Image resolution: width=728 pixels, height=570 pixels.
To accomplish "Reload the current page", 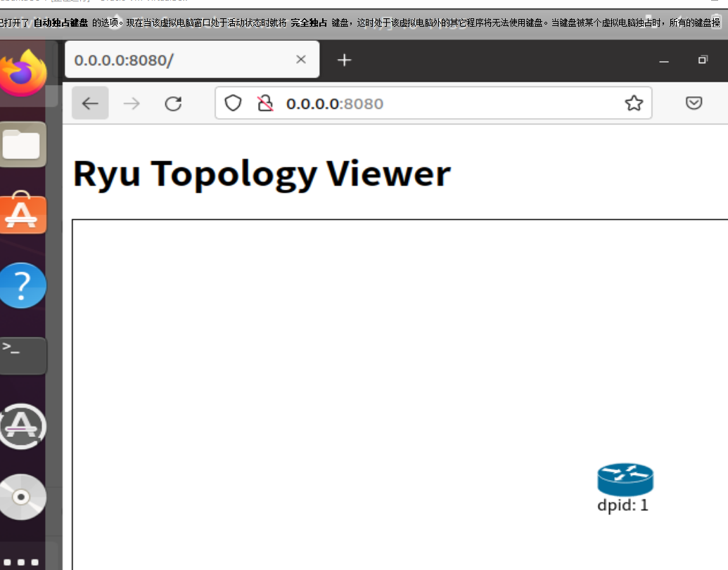I will [x=173, y=103].
